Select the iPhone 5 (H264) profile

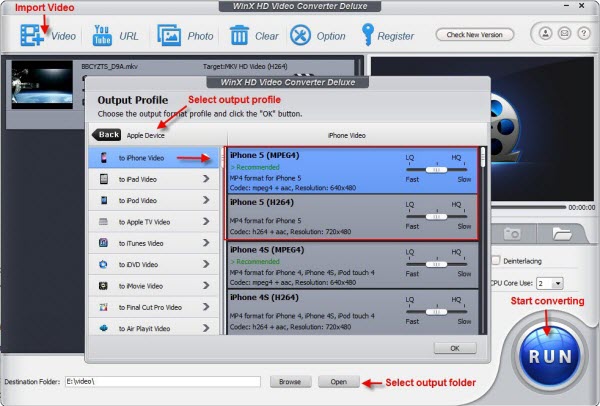coord(352,217)
